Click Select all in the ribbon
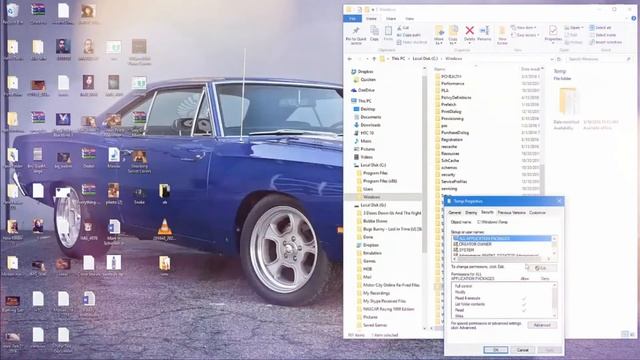 (600, 28)
